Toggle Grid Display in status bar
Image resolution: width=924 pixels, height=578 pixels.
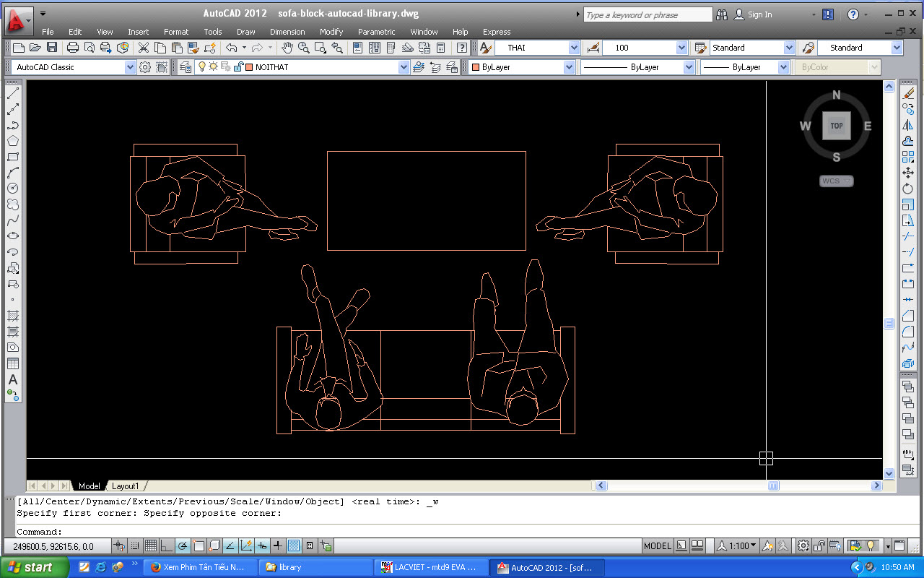150,545
